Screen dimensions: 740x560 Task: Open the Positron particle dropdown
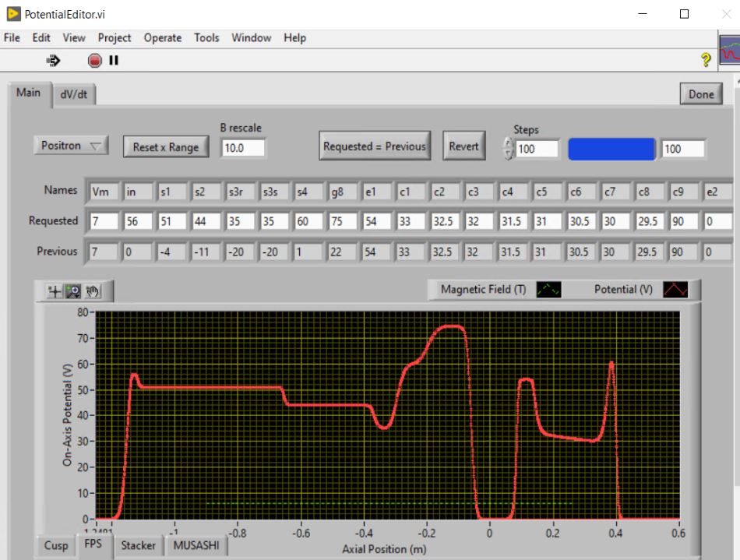click(x=72, y=146)
